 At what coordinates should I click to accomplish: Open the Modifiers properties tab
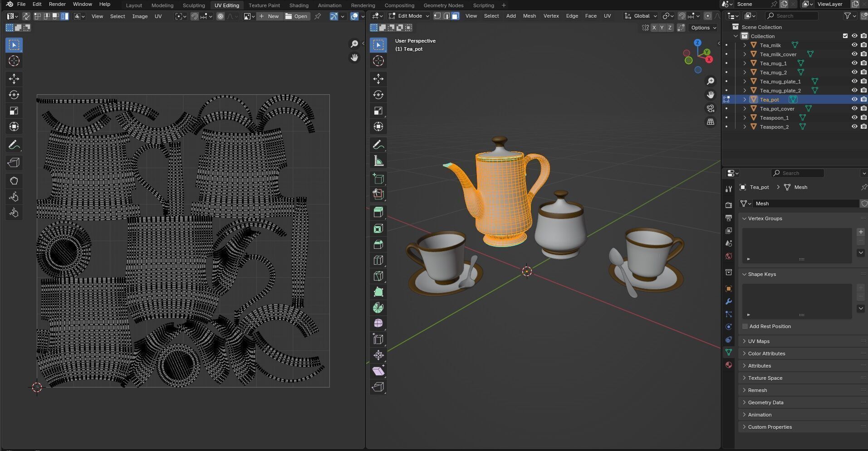tap(728, 301)
